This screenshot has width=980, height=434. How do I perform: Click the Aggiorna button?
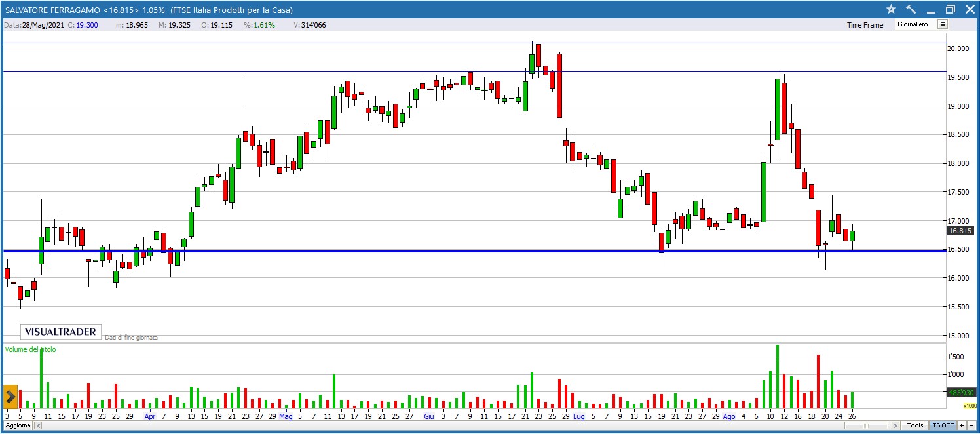pos(17,425)
